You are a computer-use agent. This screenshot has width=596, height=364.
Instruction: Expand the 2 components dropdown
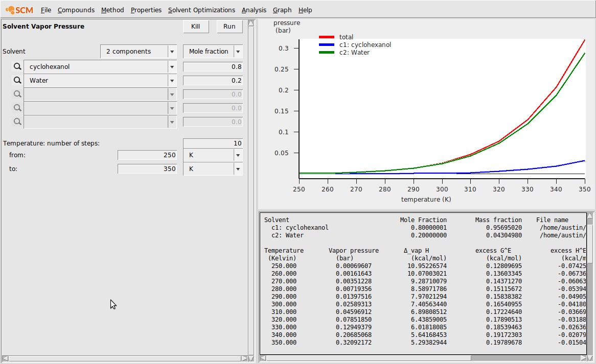point(172,52)
